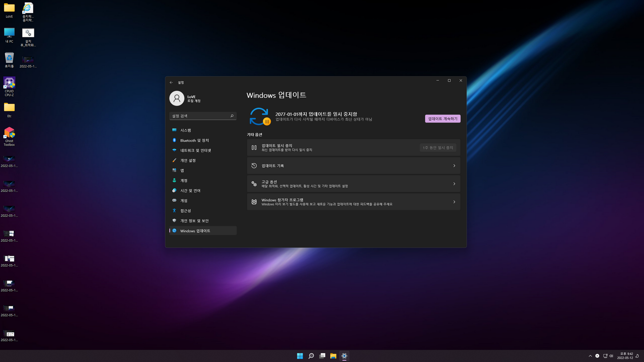
Task: Click the 접근성 accessibility icon
Action: coord(174,210)
